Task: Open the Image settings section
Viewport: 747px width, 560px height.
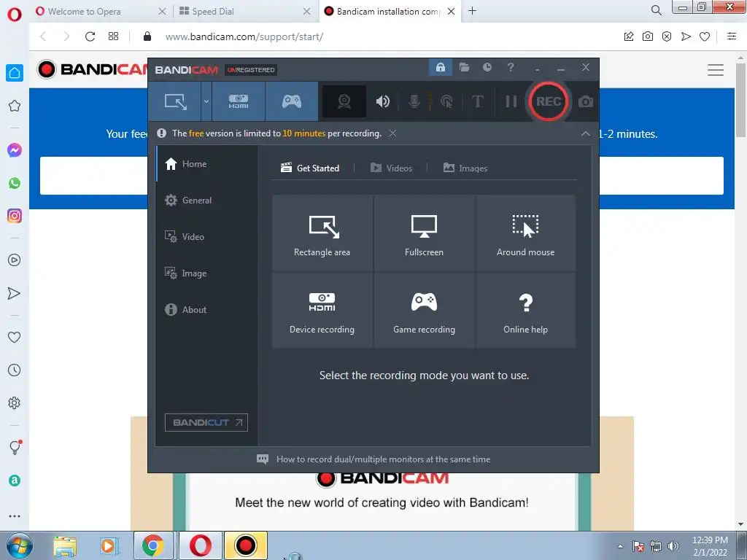Action: (x=206, y=273)
